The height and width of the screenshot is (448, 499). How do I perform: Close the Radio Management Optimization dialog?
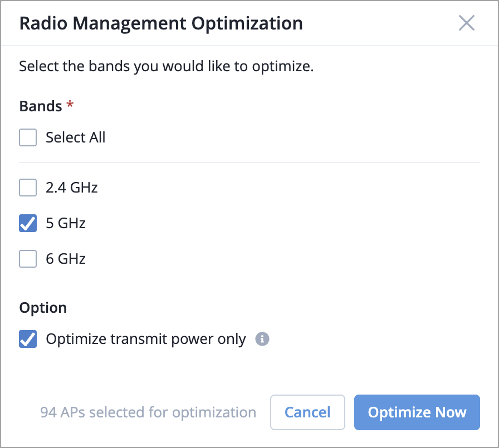click(466, 23)
